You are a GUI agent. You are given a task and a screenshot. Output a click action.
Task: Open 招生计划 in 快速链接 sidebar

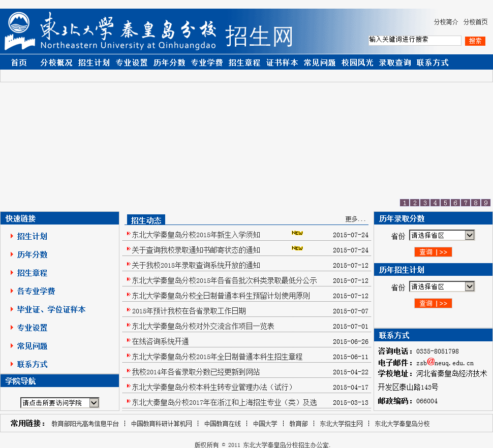pos(32,236)
